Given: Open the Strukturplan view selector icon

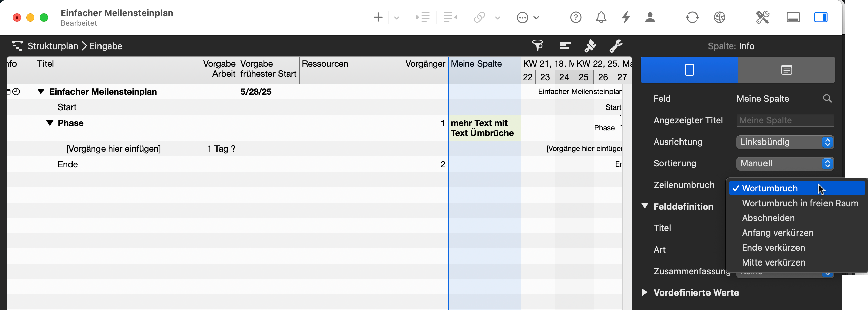Looking at the screenshot, I should 17,46.
